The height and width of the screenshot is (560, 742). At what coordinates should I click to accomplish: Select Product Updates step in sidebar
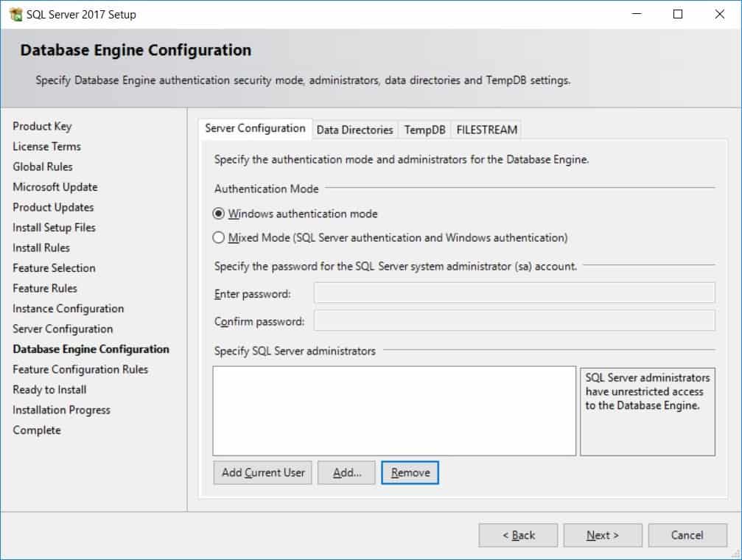(54, 207)
